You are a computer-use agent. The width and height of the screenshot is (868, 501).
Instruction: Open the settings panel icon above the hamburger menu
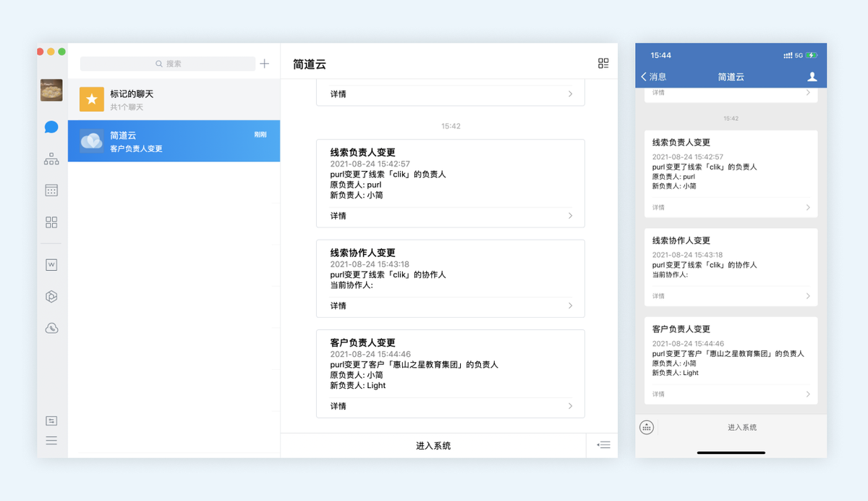point(51,421)
